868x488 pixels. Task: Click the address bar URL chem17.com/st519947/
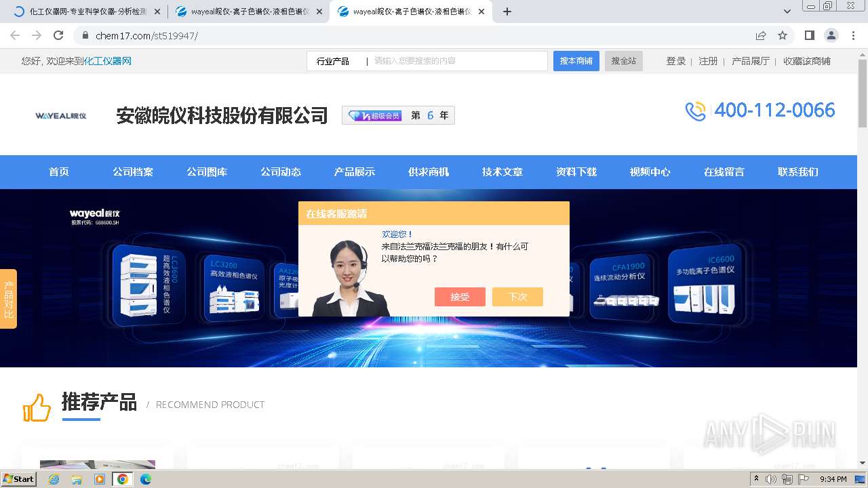click(146, 35)
